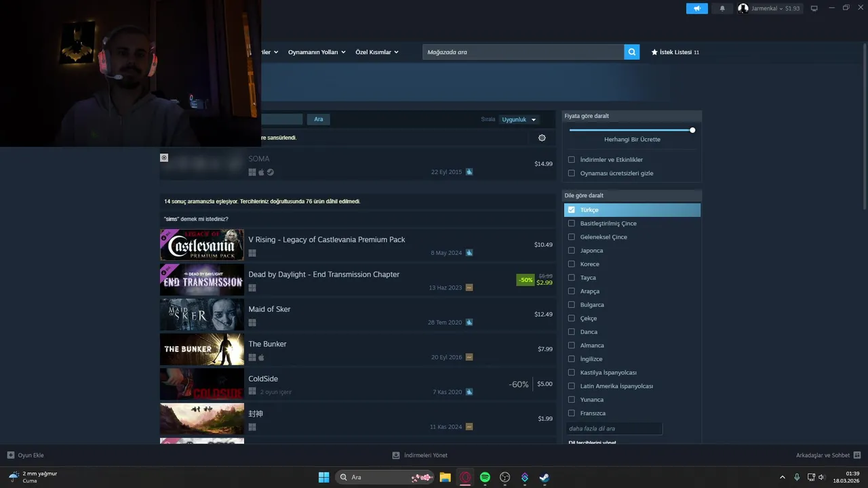The image size is (868, 488).
Task: Open taskbar clock showing 01:39
Action: click(x=846, y=477)
